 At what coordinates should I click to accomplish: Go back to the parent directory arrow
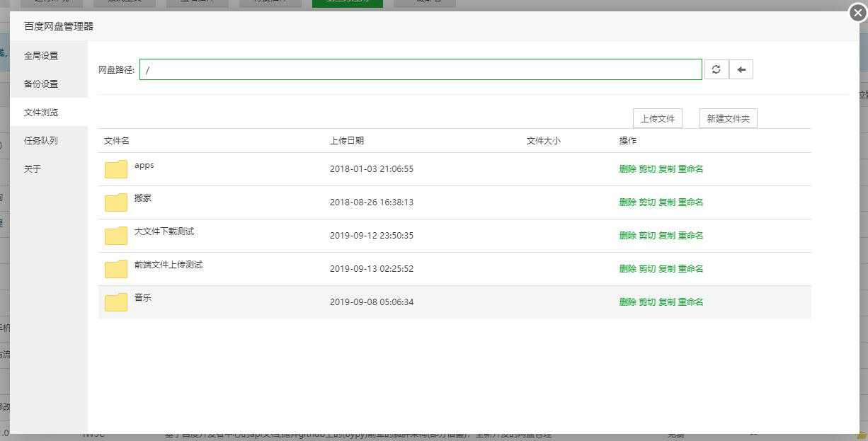(741, 69)
